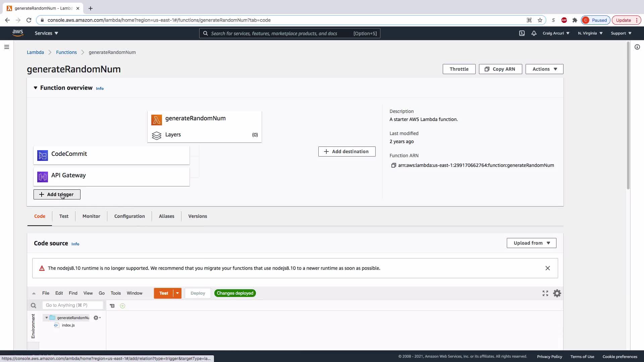Open the AWS CloudShell icon
The height and width of the screenshot is (362, 644).
(x=522, y=33)
